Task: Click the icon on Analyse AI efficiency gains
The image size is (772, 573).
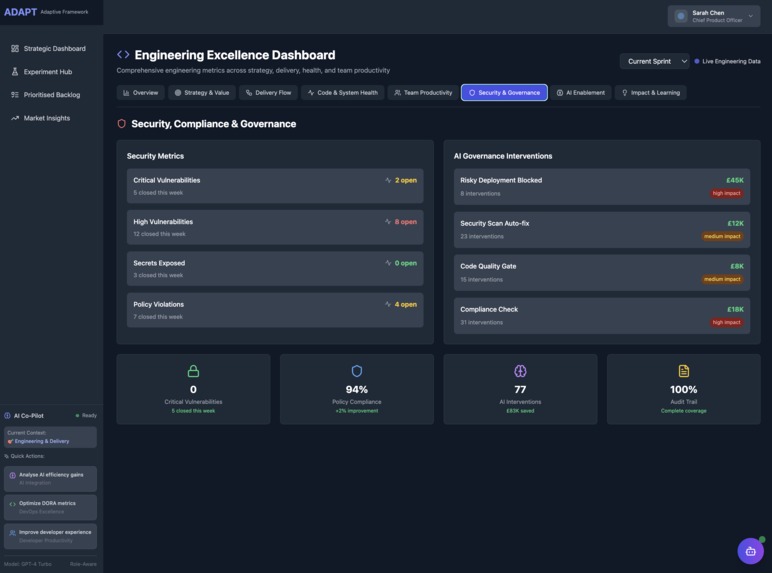Action: pos(13,476)
